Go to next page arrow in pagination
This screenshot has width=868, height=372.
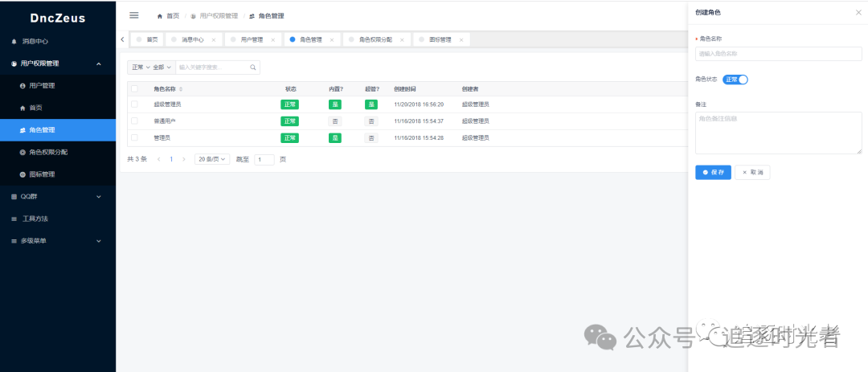(x=184, y=159)
